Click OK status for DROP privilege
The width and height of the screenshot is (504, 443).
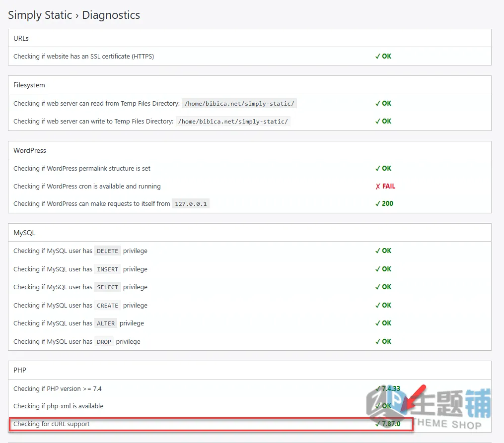coord(383,342)
